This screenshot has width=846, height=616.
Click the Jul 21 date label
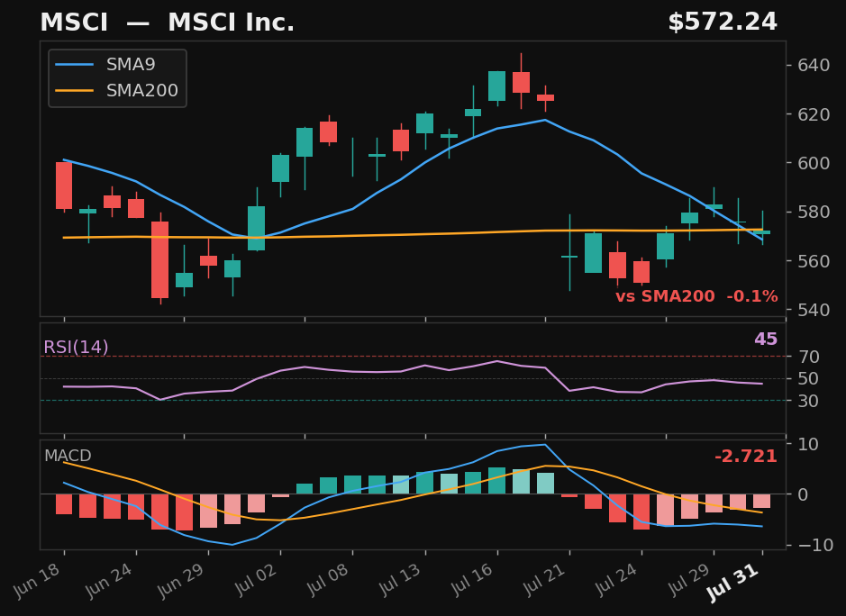543,580
